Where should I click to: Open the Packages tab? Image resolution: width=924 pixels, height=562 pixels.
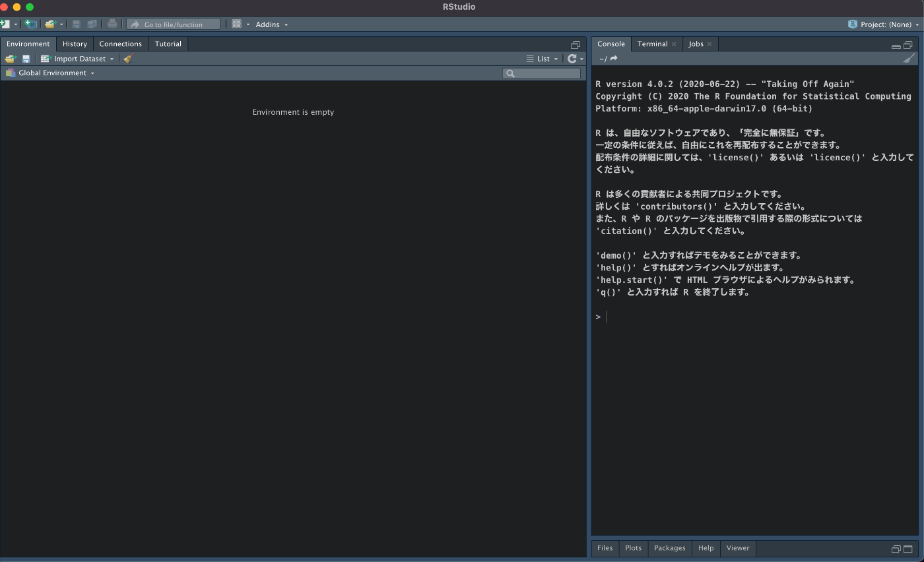pyautogui.click(x=669, y=547)
